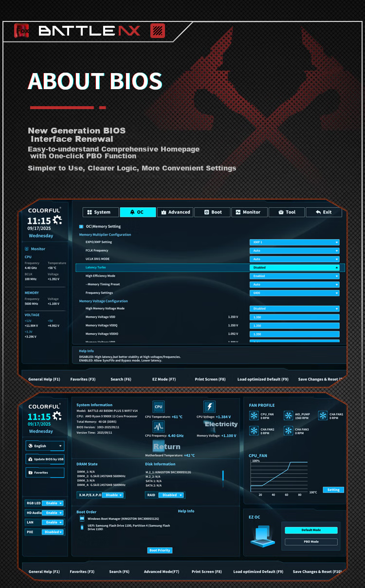This screenshot has height=588, width=365.
Task: Select the CHA FAN2 fan icon
Action: click(x=254, y=431)
